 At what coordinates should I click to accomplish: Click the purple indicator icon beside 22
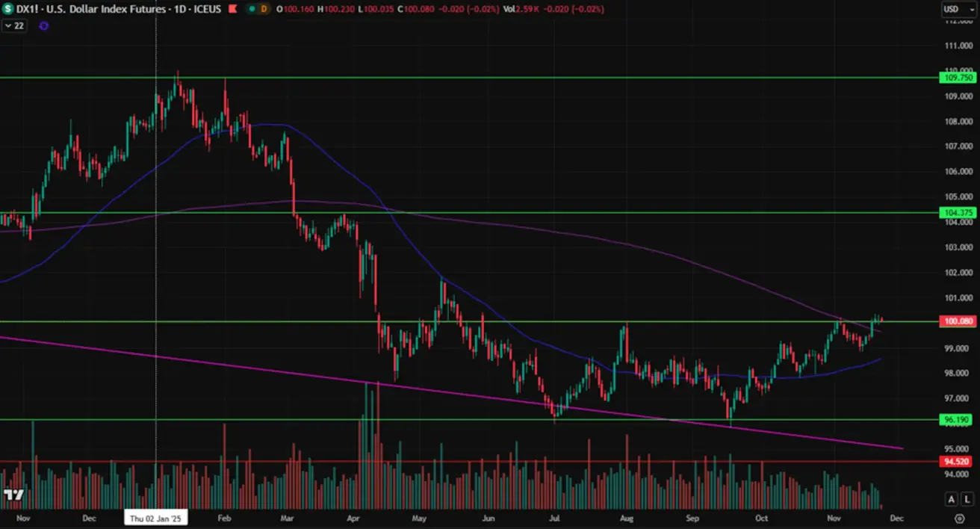point(43,25)
